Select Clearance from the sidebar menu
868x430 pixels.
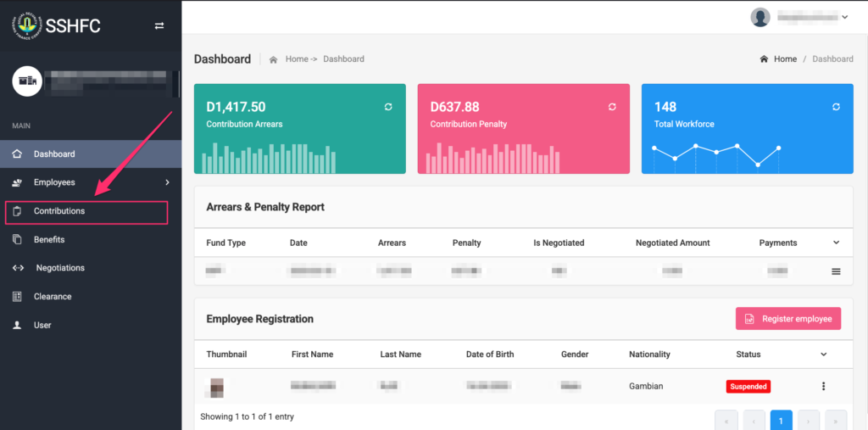(x=53, y=297)
